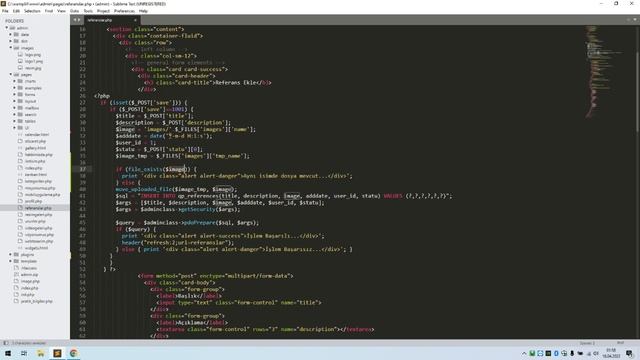Open videogaleri.php from the sidebar
This screenshot has width=640, height=360.
[x=38, y=228]
